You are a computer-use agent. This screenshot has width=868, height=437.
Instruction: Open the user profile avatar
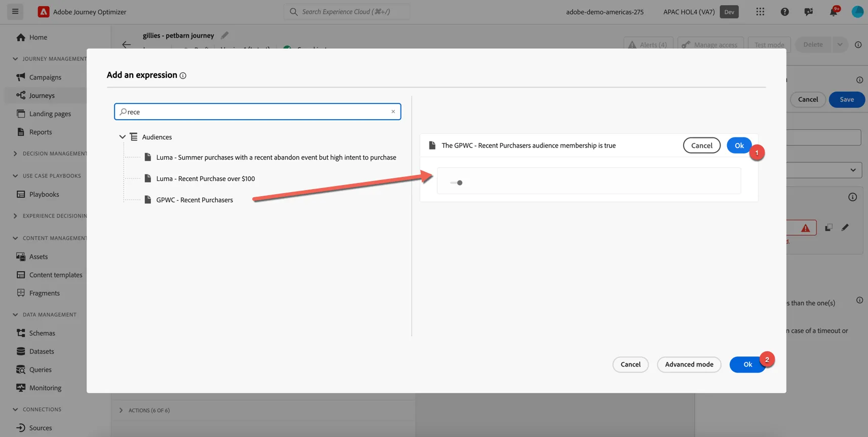[857, 12]
